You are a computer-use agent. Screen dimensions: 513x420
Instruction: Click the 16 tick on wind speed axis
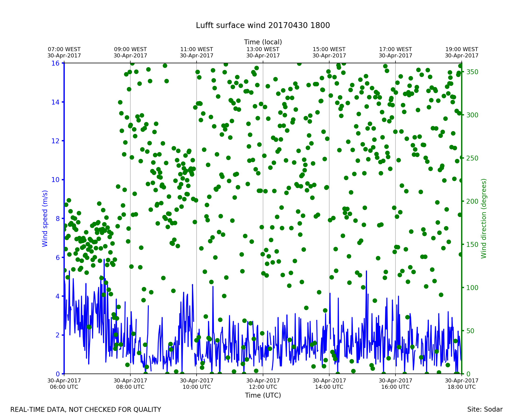(55, 63)
